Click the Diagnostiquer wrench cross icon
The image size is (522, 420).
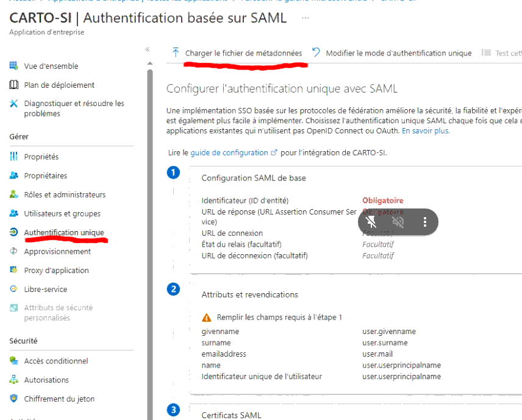tap(13, 103)
